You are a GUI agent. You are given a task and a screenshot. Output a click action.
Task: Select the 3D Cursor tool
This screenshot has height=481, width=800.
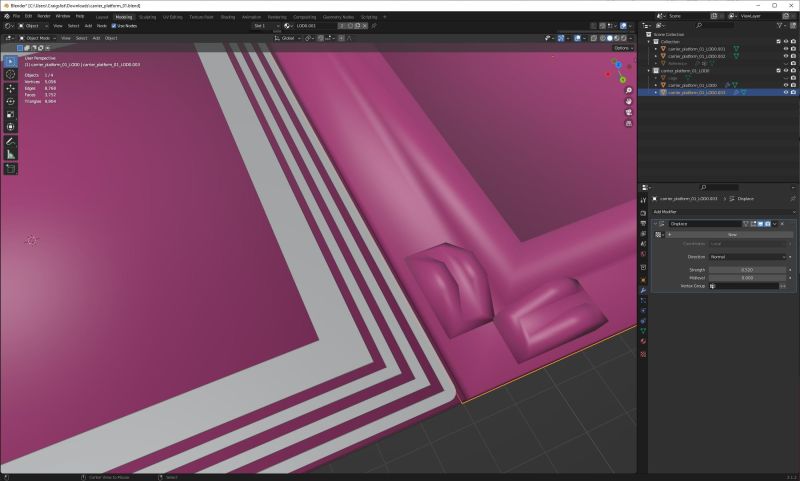point(10,74)
